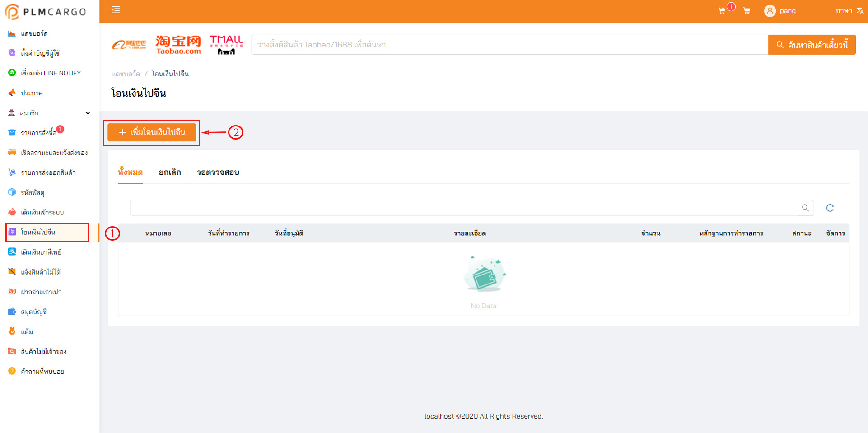868x433 pixels.
Task: Click the table filter text input
Action: coord(463,208)
